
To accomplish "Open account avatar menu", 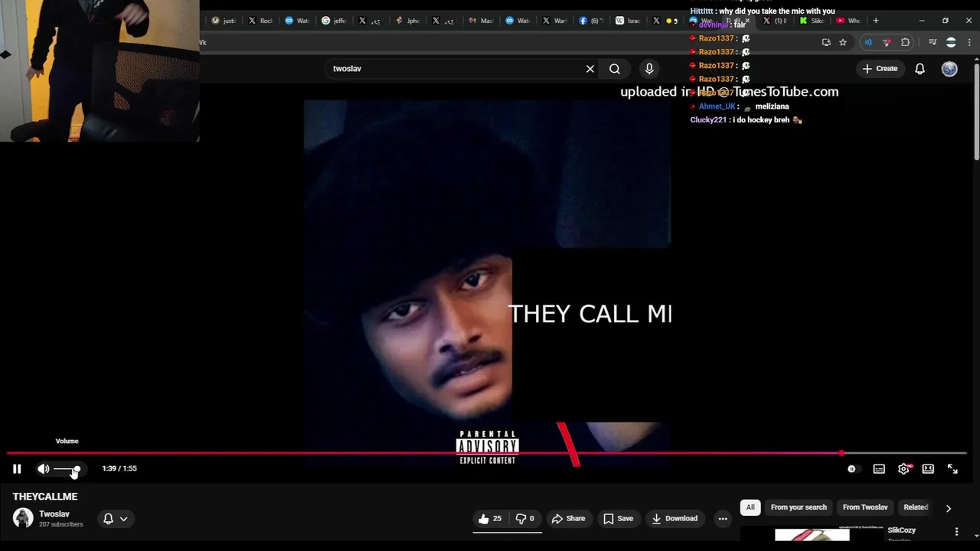I will (949, 69).
